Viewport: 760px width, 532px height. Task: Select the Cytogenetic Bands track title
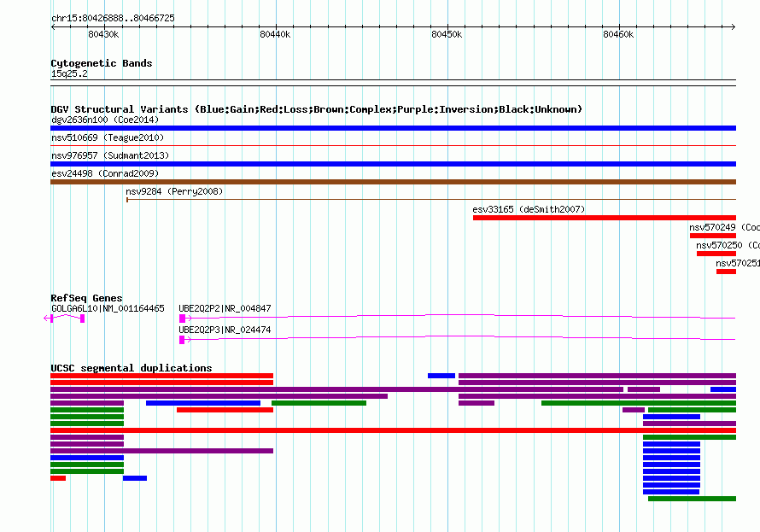[102, 63]
